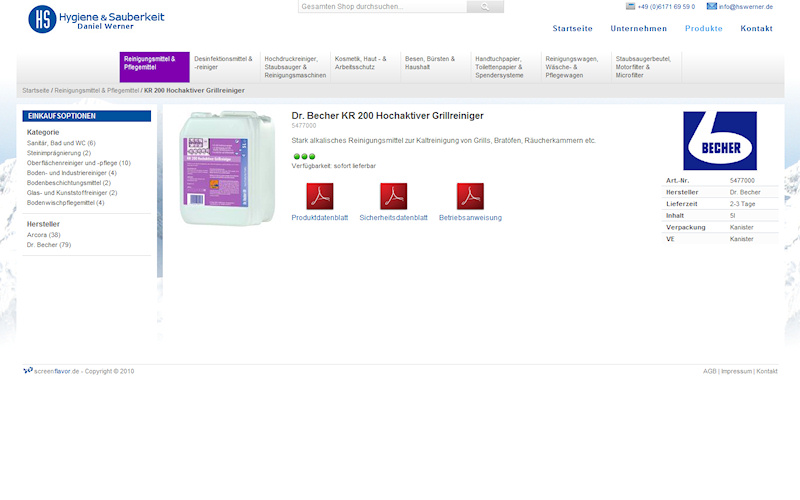Select the Reinigungsmittel & Pflegemittel tab

155,67
